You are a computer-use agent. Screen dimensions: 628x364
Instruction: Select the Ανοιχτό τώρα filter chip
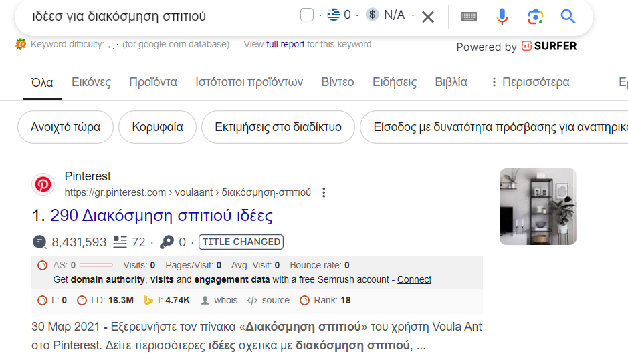click(66, 127)
